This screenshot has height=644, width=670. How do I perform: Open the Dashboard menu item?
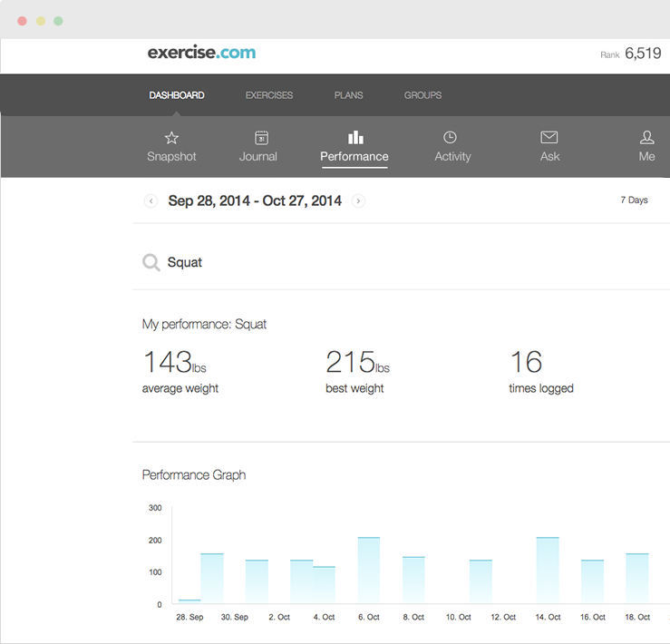(x=177, y=95)
